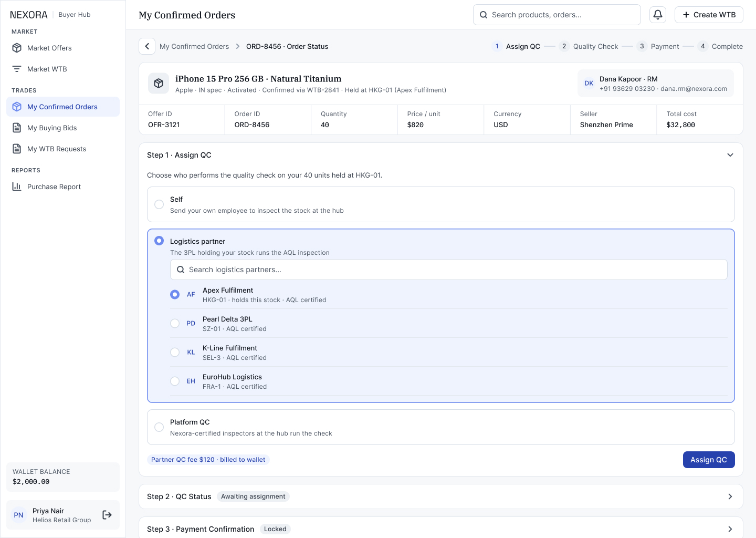Click the Purchase Report chart icon
756x538 pixels.
pos(17,187)
